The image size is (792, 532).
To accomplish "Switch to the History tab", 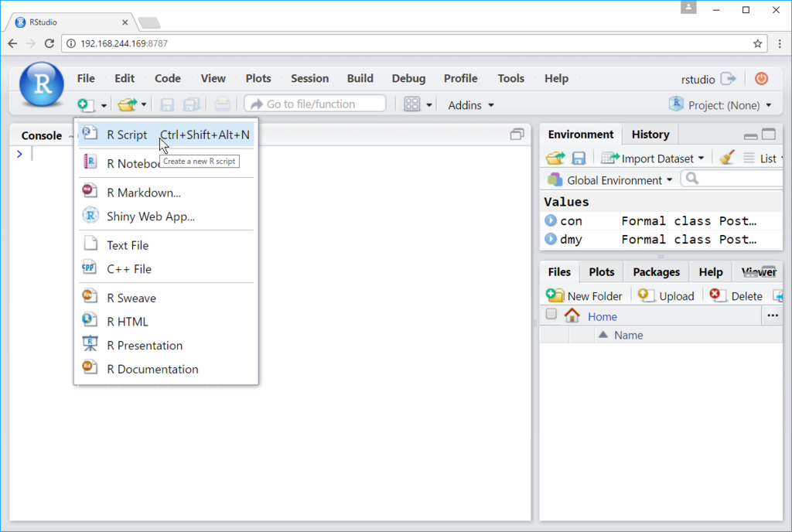I will coord(650,135).
